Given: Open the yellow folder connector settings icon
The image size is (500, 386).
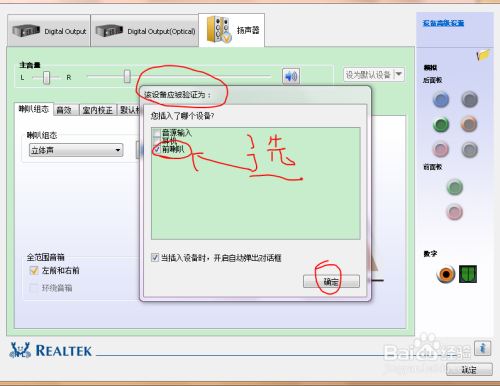Looking at the screenshot, I should [483, 55].
